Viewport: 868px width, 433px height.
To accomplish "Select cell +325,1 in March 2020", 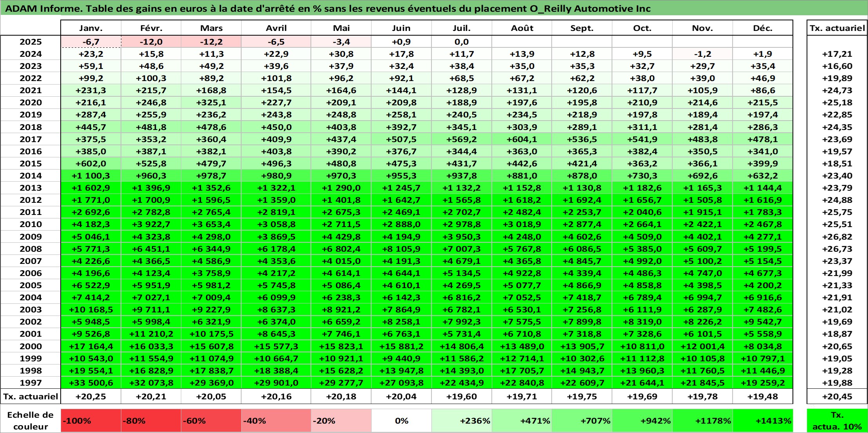I will click(x=211, y=103).
